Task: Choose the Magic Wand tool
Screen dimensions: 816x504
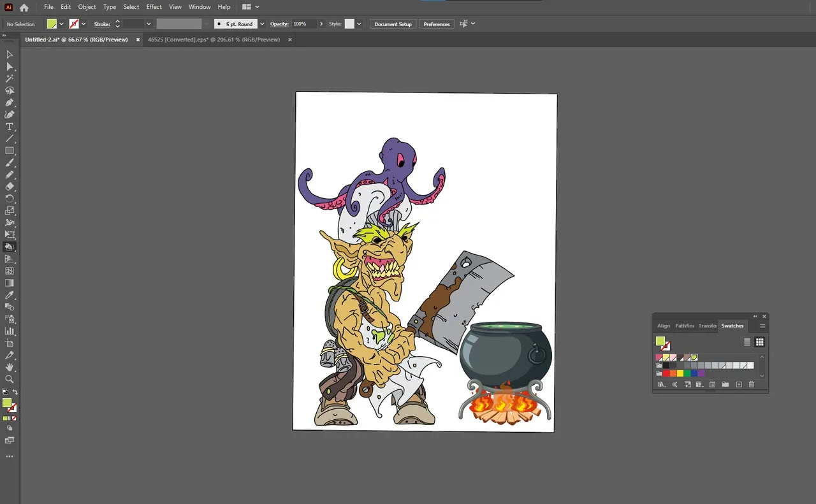Action: 10,79
